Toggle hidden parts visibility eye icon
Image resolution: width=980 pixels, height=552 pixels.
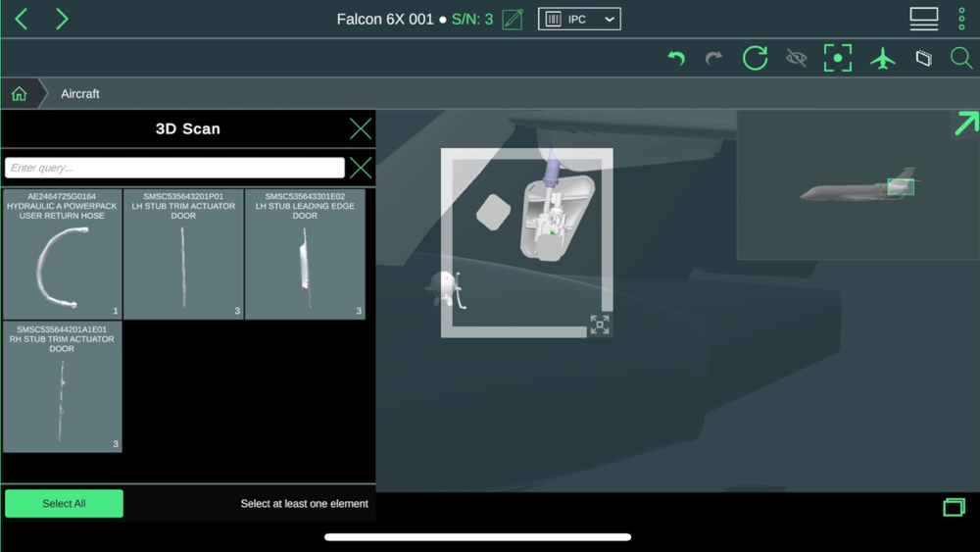tap(796, 58)
